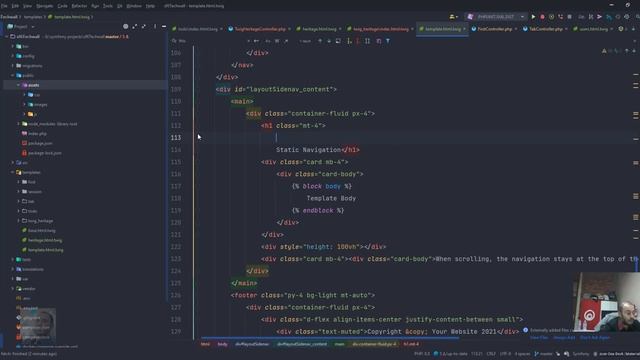Click the search magnifier icon in find bar

(174, 41)
